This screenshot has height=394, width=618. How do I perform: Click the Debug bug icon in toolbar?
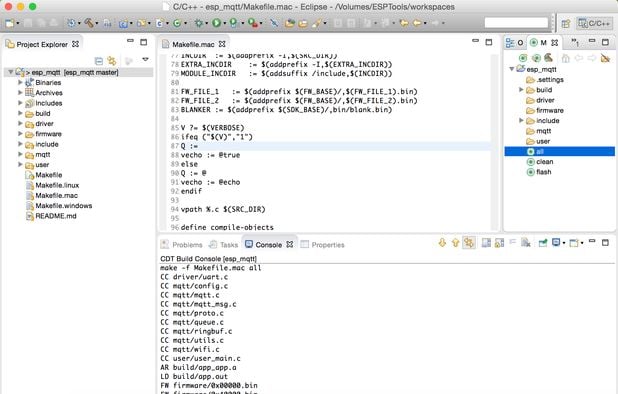click(x=199, y=23)
